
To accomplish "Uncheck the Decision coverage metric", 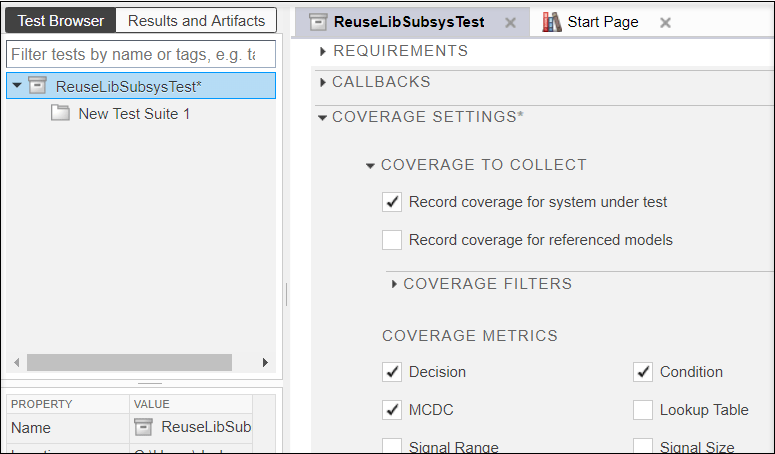I will (x=392, y=372).
